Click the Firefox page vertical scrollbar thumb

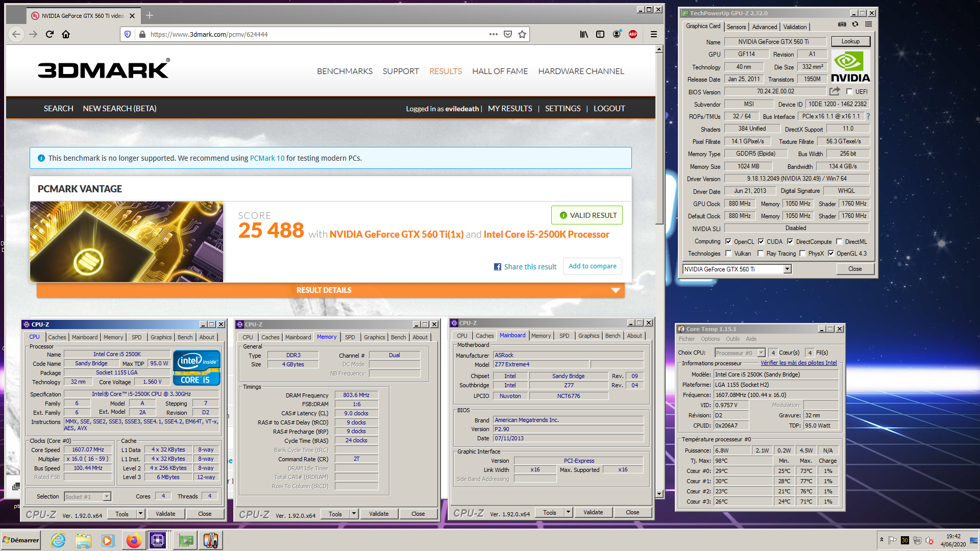659,138
